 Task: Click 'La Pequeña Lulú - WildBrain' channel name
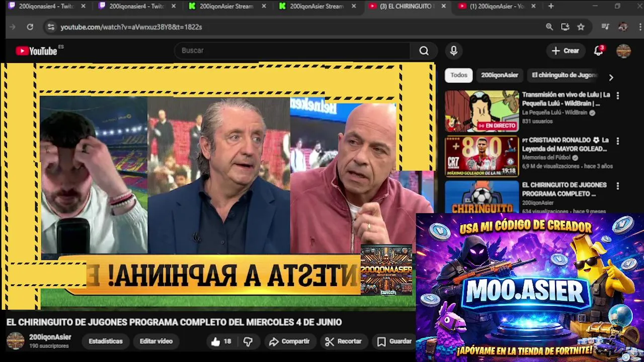click(x=554, y=113)
